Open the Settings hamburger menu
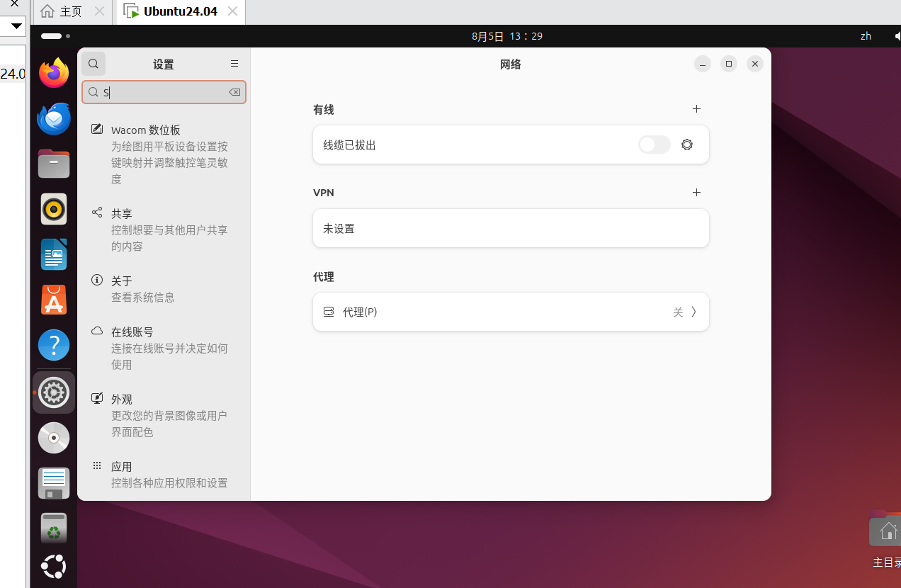Viewport: 901px width, 588px height. pyautogui.click(x=234, y=64)
